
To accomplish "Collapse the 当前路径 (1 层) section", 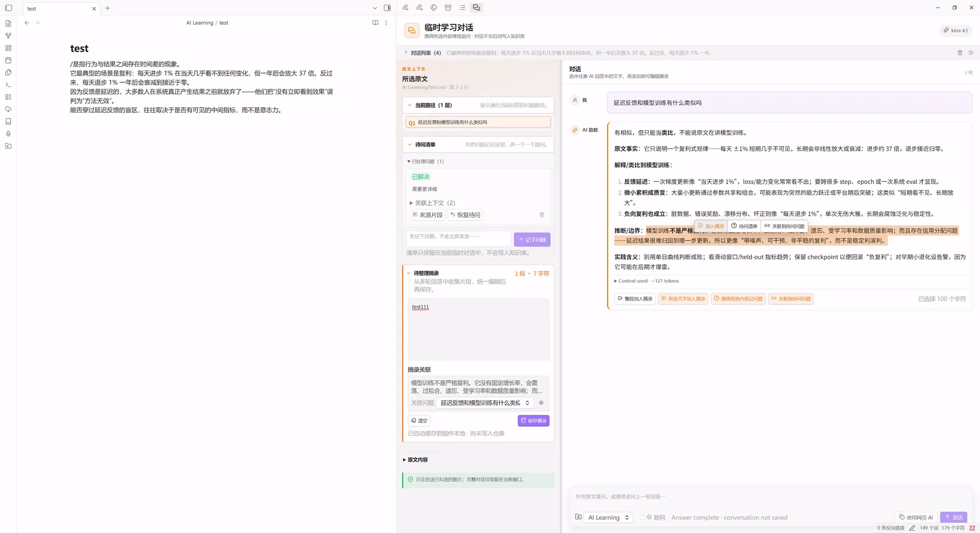I will click(x=410, y=105).
